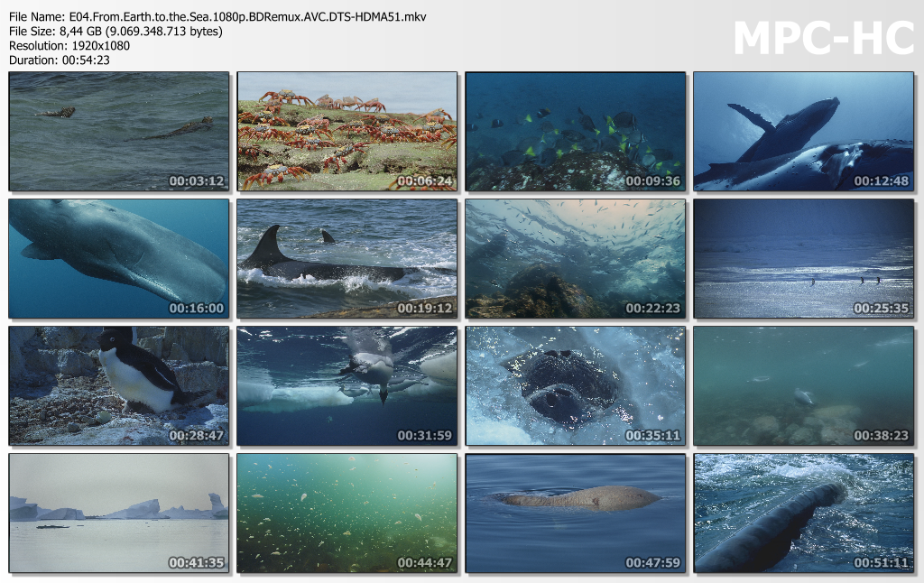Click the murky green seabed thumbnail

tap(804, 386)
